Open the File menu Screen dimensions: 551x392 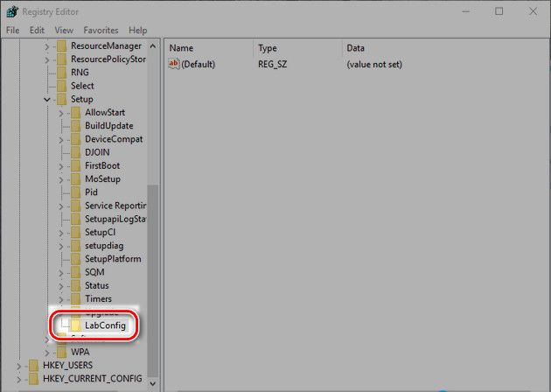(12, 31)
